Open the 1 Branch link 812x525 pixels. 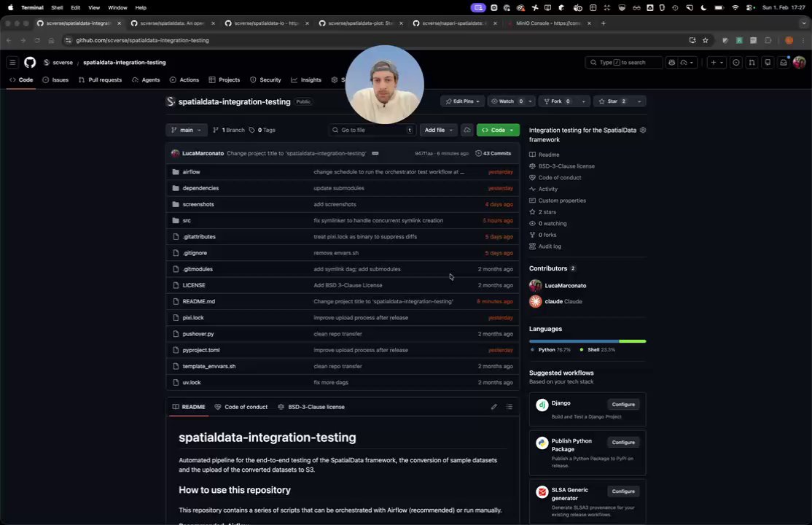tap(228, 130)
